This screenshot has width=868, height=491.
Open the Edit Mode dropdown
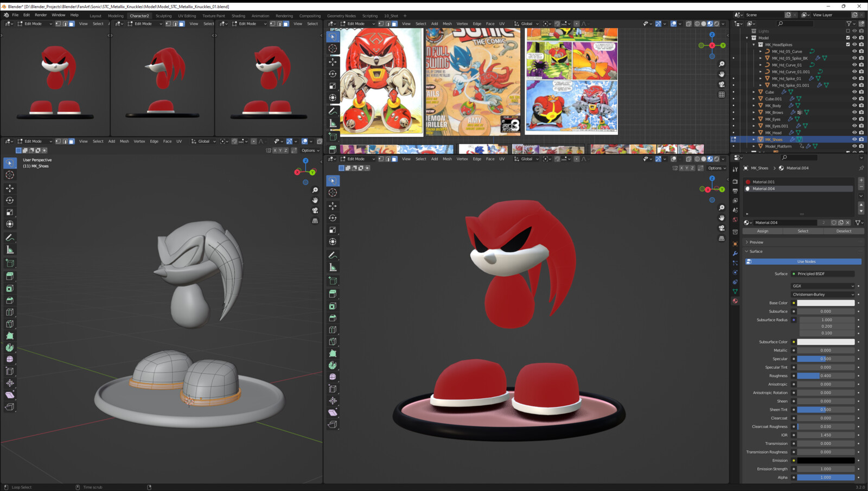click(356, 158)
